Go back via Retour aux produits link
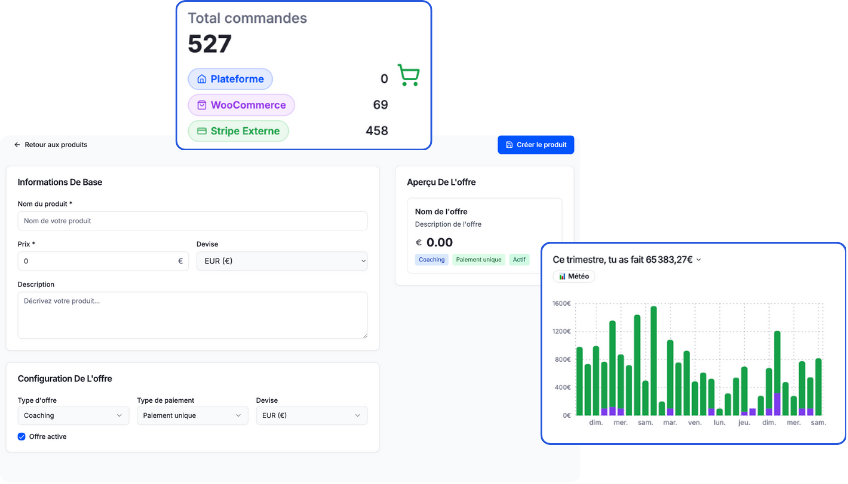Image resolution: width=848 pixels, height=484 pixels. 55,145
